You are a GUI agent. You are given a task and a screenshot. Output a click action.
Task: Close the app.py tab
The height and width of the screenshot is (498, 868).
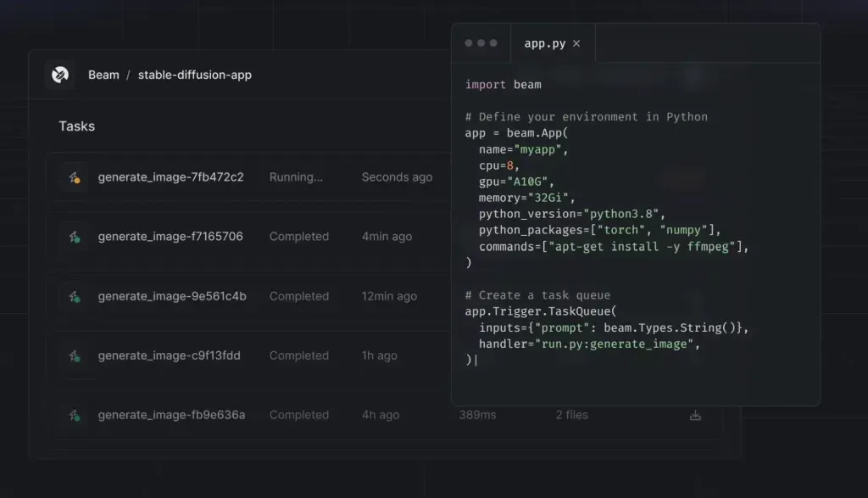576,43
